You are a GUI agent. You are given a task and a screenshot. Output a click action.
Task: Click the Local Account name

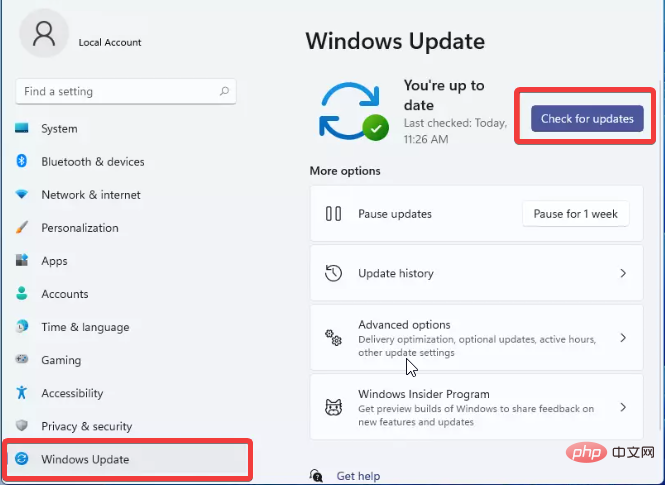[110, 42]
